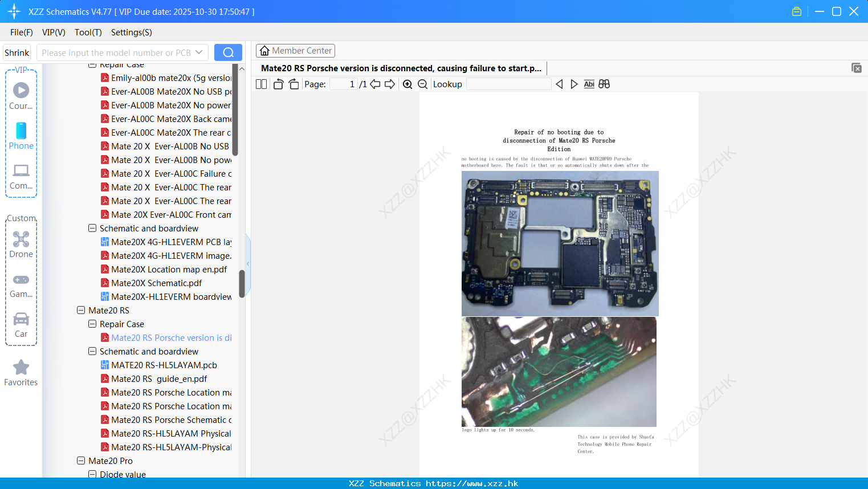Open Mate20X-HL1EVERM boardview file
868x489 pixels.
pyautogui.click(x=166, y=297)
